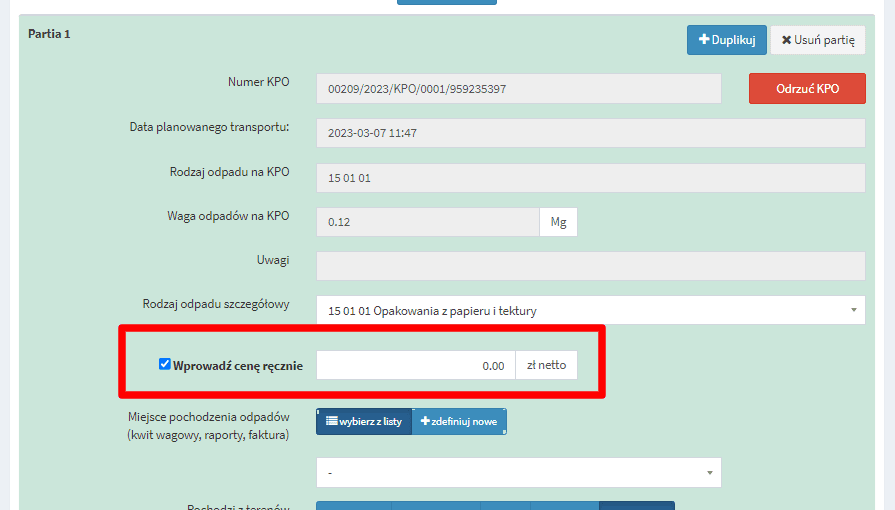Screen dimensions: 895x510
Task: Click the X icon on Usuń partię
Action: tap(786, 40)
